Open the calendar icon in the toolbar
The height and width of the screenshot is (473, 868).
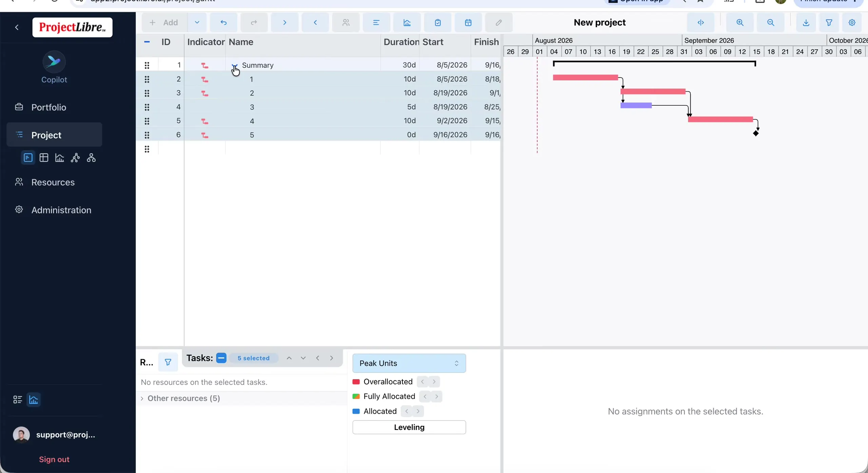(x=468, y=23)
